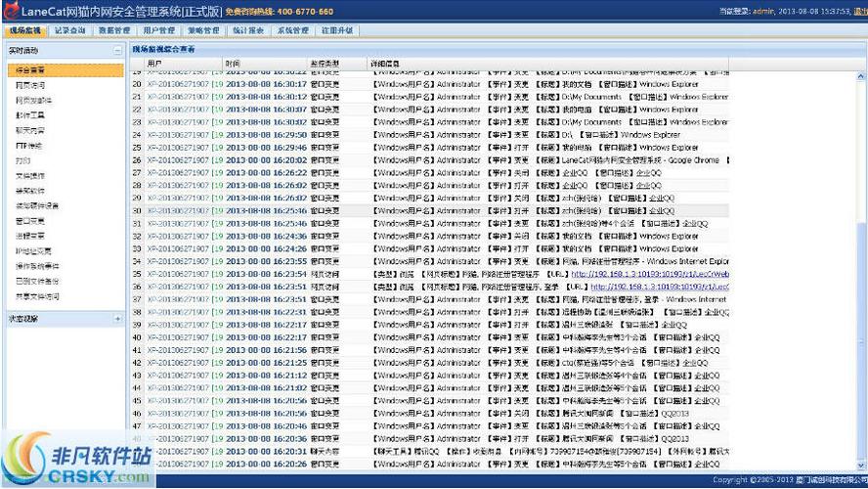
Task: Expand the lower sidebar panel with plus button
Action: 117,319
